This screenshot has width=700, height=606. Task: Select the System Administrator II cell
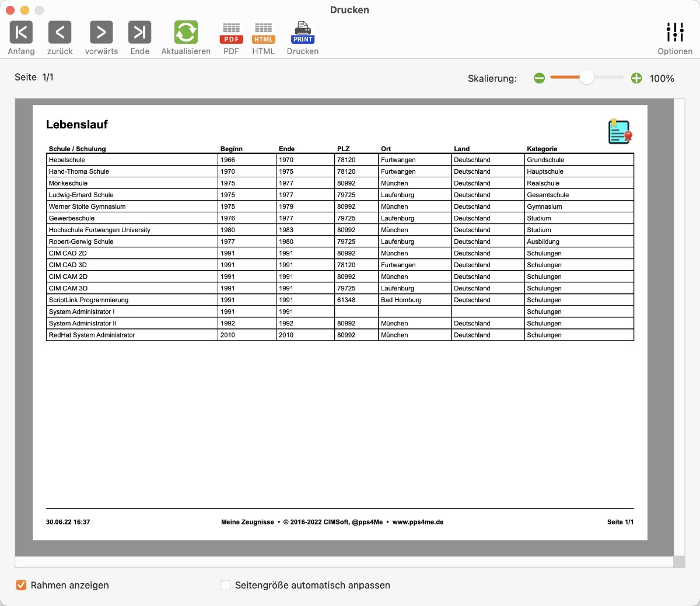[x=132, y=323]
